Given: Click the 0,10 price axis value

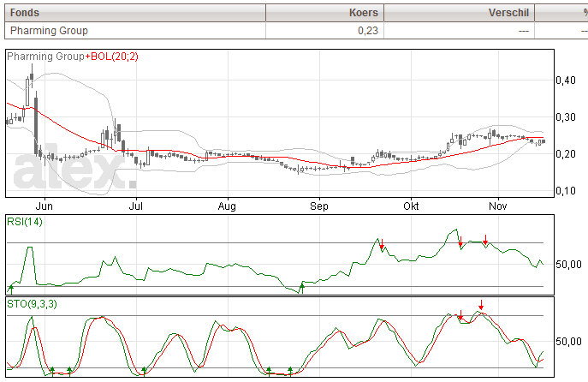Looking at the screenshot, I should (566, 191).
